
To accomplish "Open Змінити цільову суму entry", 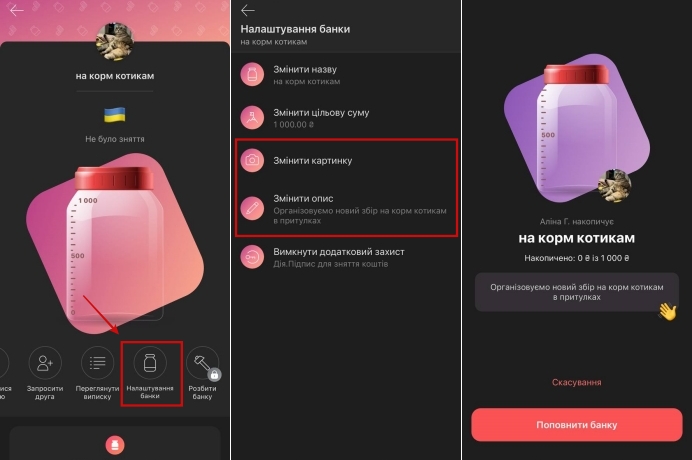I will (346, 118).
